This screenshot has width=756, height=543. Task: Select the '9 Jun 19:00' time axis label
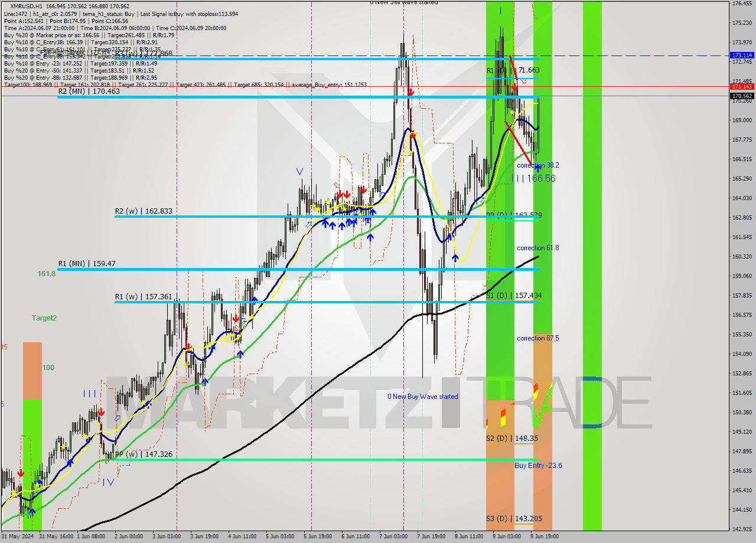point(544,537)
